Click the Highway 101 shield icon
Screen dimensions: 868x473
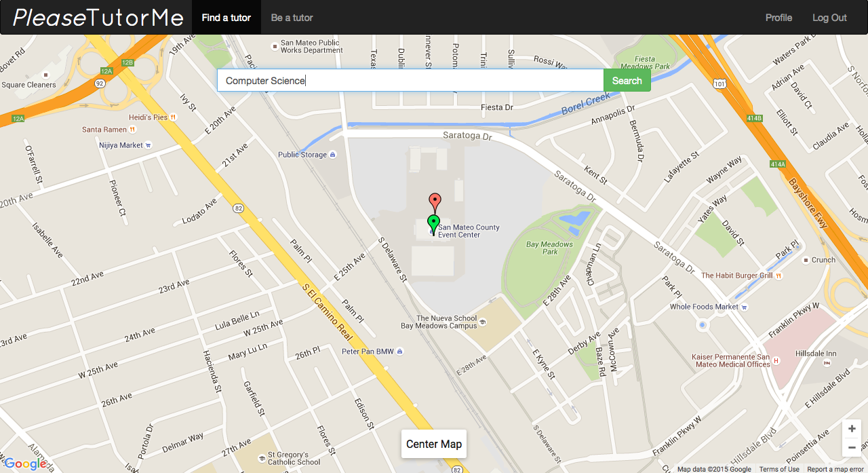719,85
